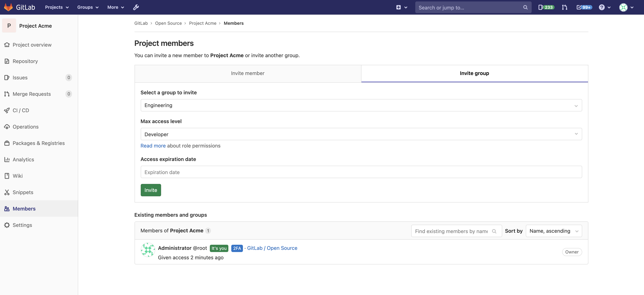Click the Owner role badge
The height and width of the screenshot is (295, 644).
(572, 252)
